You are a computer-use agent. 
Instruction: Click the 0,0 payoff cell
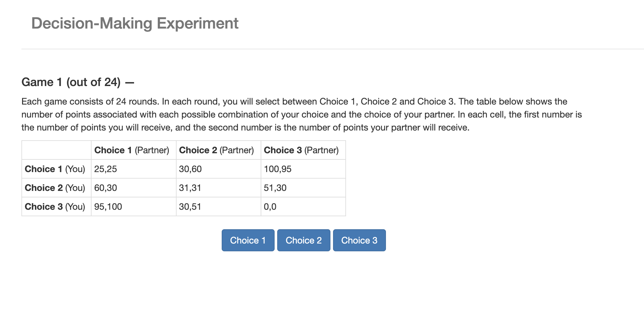[303, 207]
